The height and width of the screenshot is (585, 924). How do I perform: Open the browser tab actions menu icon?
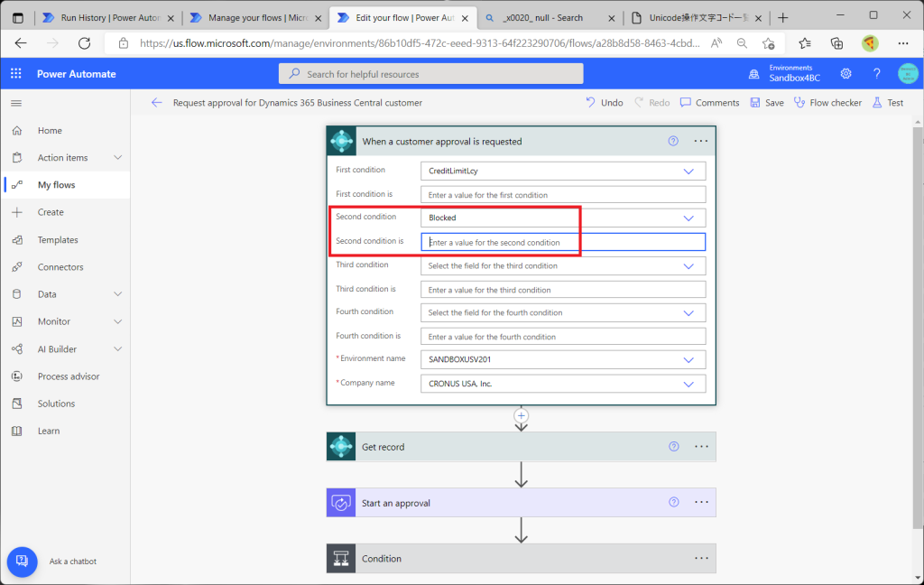[x=18, y=18]
